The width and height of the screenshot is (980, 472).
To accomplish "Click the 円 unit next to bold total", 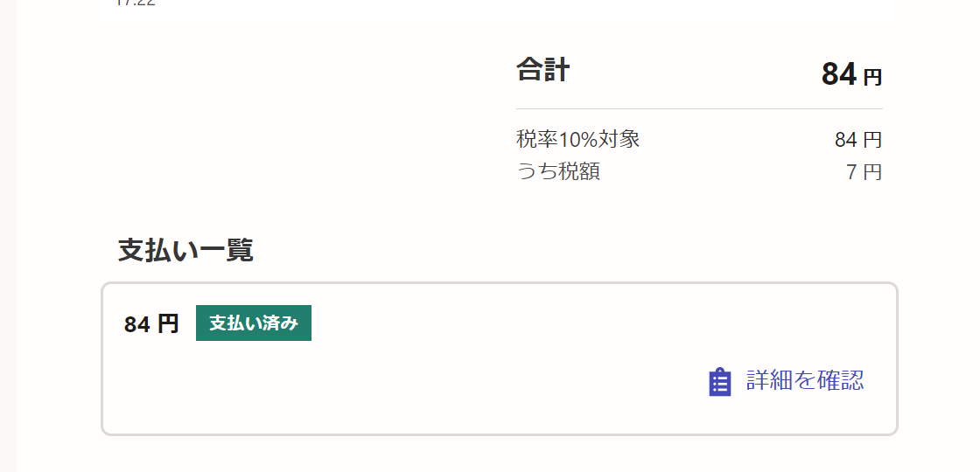I will (872, 78).
